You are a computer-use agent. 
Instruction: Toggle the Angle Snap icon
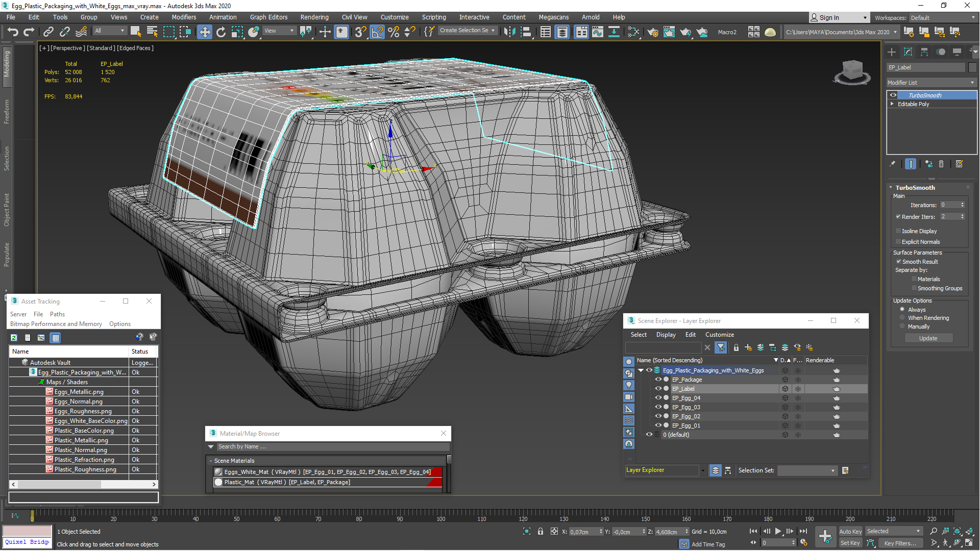(377, 32)
